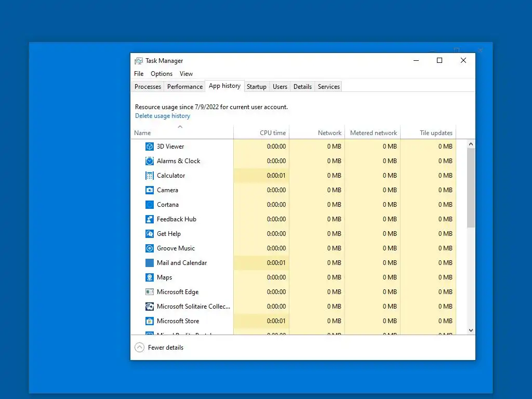Open the Users tab
This screenshot has width=532, height=399.
coord(280,87)
